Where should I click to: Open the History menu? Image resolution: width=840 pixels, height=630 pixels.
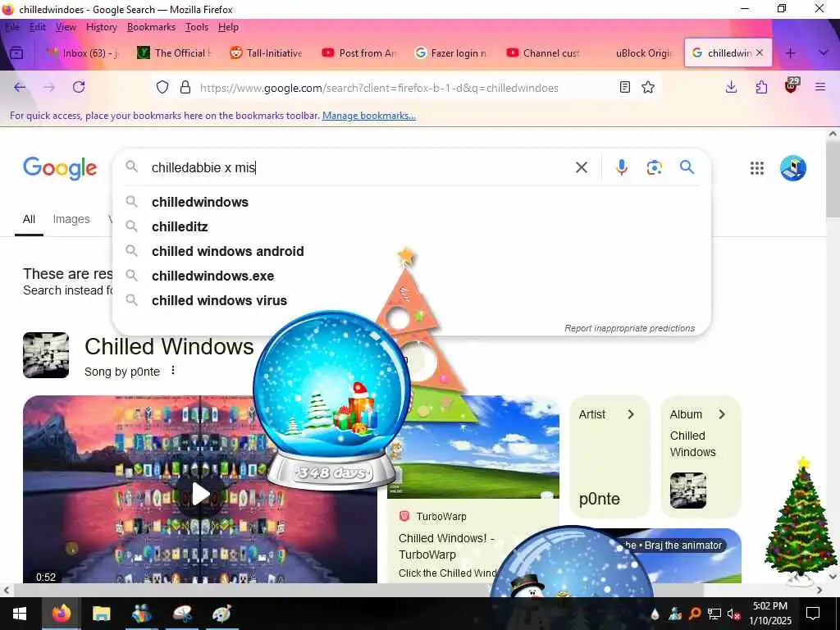click(101, 27)
